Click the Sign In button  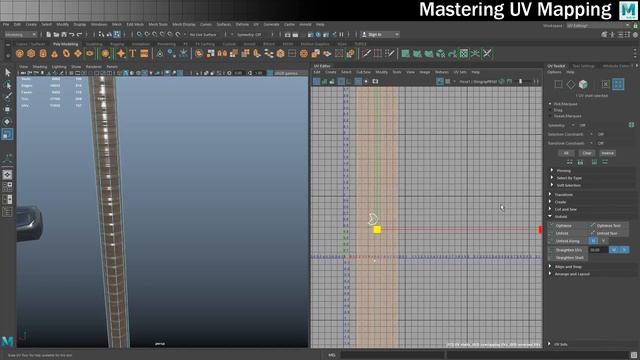[380, 35]
